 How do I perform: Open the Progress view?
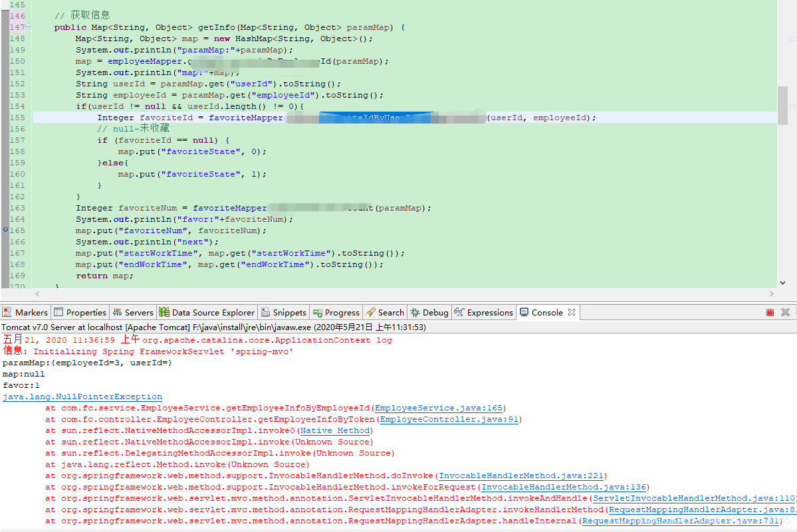click(x=336, y=312)
